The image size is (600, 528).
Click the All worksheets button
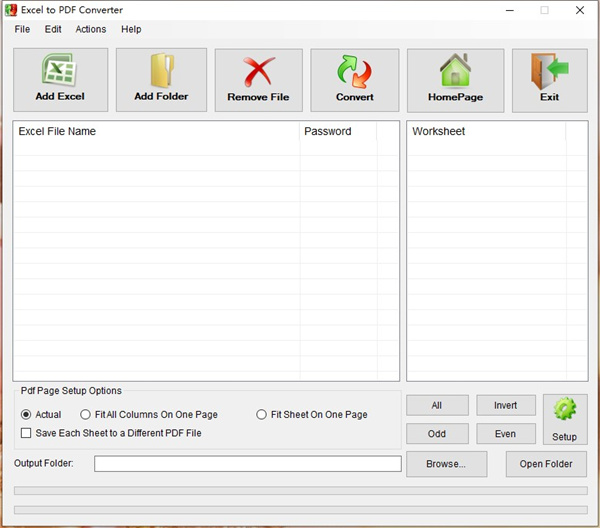click(x=437, y=405)
